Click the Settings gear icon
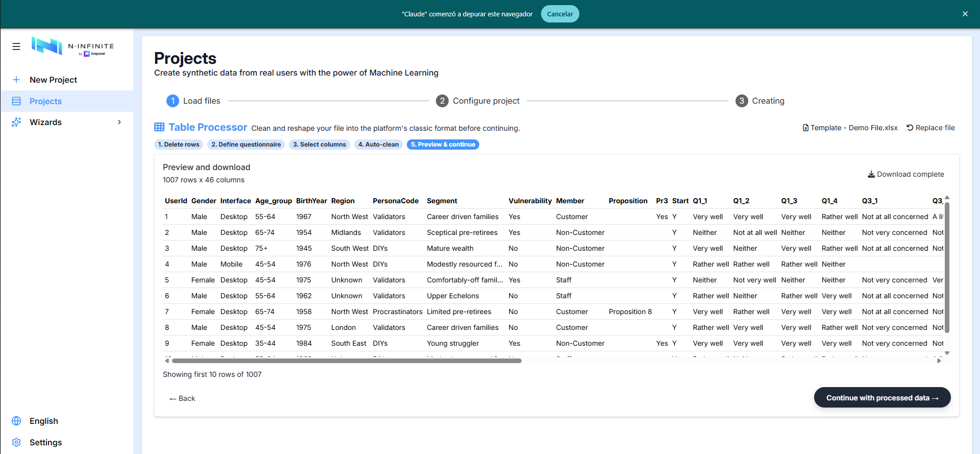 16,442
